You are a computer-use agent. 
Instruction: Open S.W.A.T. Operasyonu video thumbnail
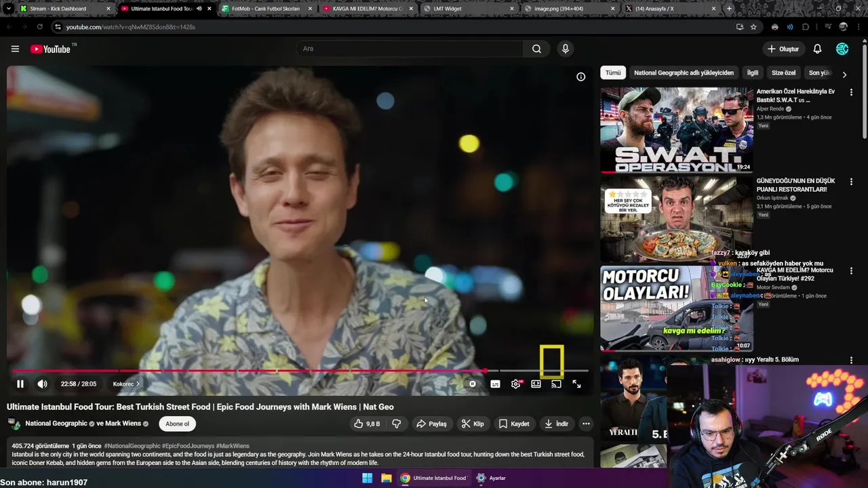click(x=676, y=129)
